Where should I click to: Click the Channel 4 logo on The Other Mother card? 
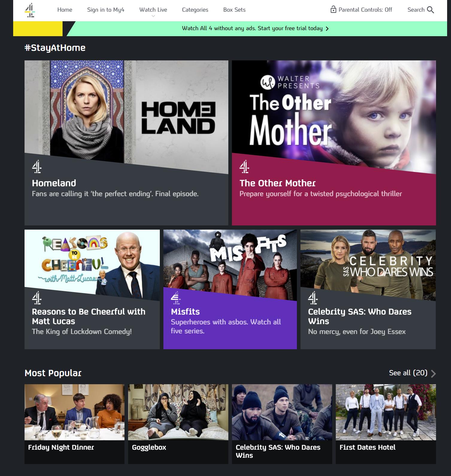pos(244,167)
